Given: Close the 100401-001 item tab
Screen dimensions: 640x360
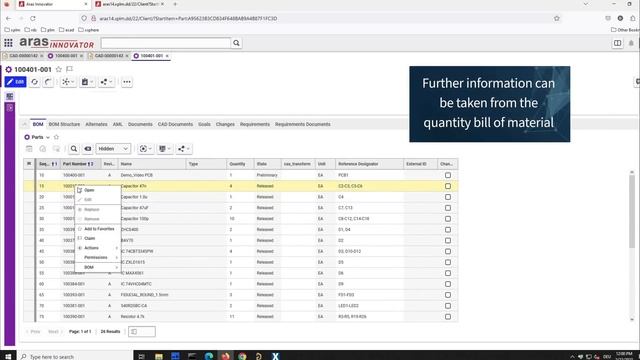Looking at the screenshot, I should pos(167,56).
